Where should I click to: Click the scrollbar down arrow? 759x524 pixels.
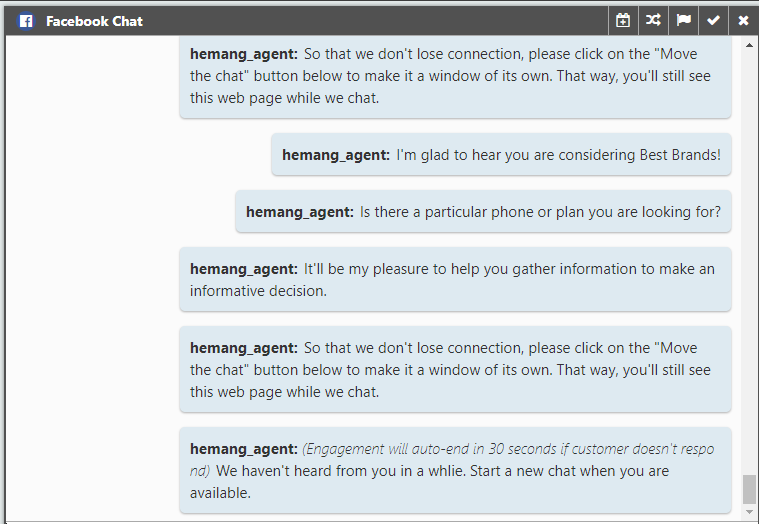click(x=750, y=512)
